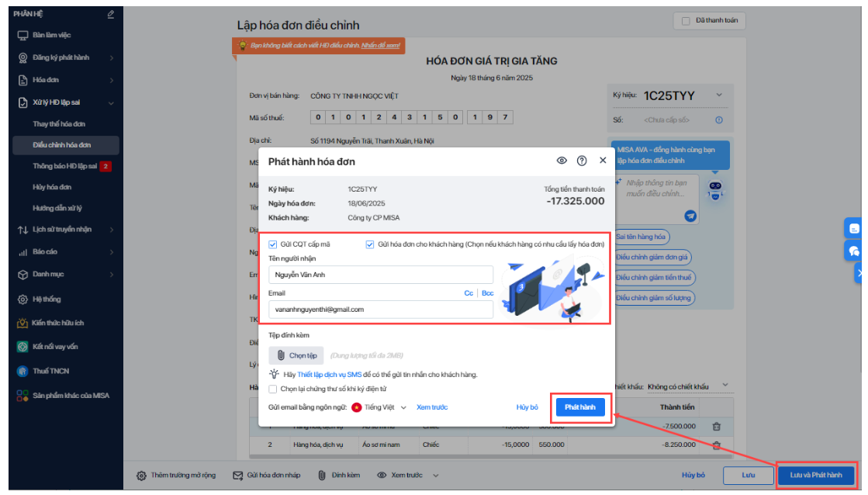868x495 pixels.
Task: Select Điều chỉnh hóa đơn item
Action: click(x=65, y=145)
